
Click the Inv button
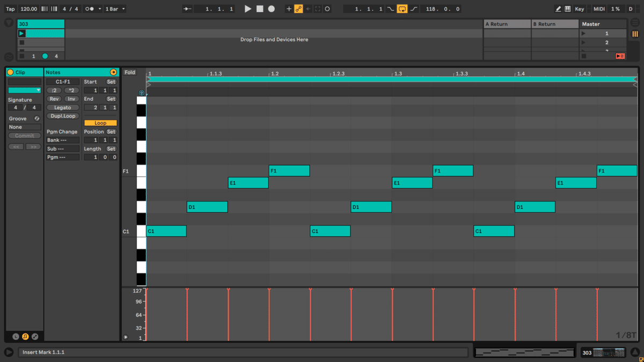72,99
